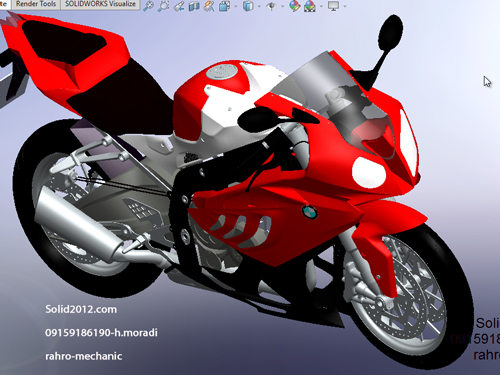The image size is (500, 375).
Task: Return to Previous View
Action: (x=179, y=6)
